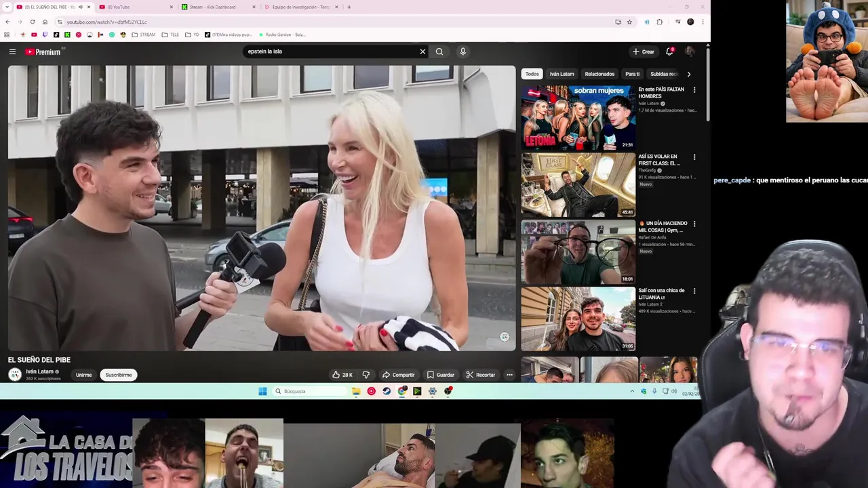
Task: Show hidden tray icons chevron
Action: pyautogui.click(x=632, y=391)
